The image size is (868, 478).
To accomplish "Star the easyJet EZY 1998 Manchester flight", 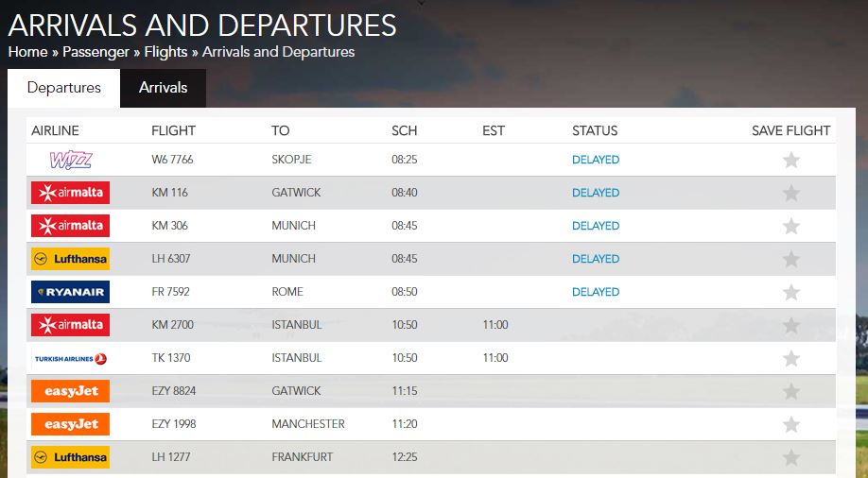I will tap(791, 424).
